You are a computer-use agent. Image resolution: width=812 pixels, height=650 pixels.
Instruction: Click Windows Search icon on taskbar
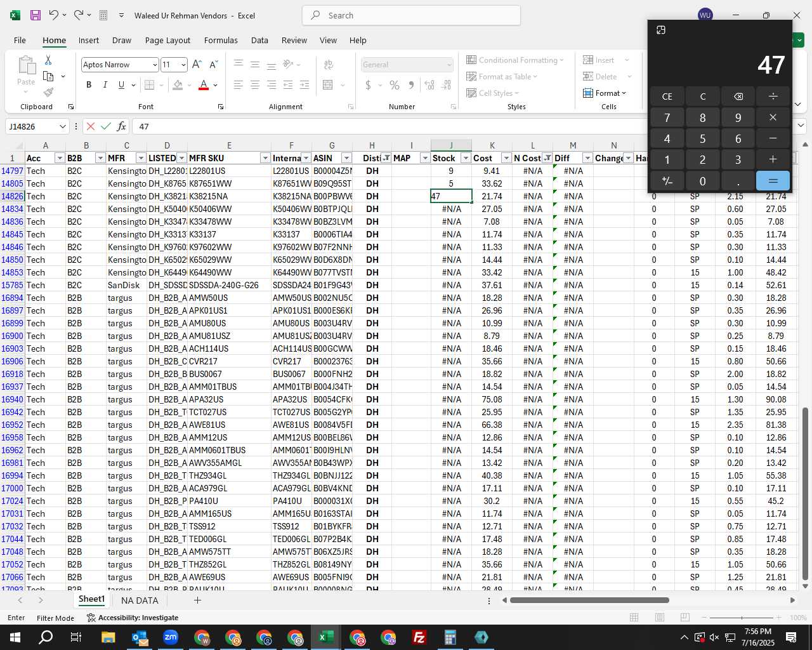tap(46, 637)
